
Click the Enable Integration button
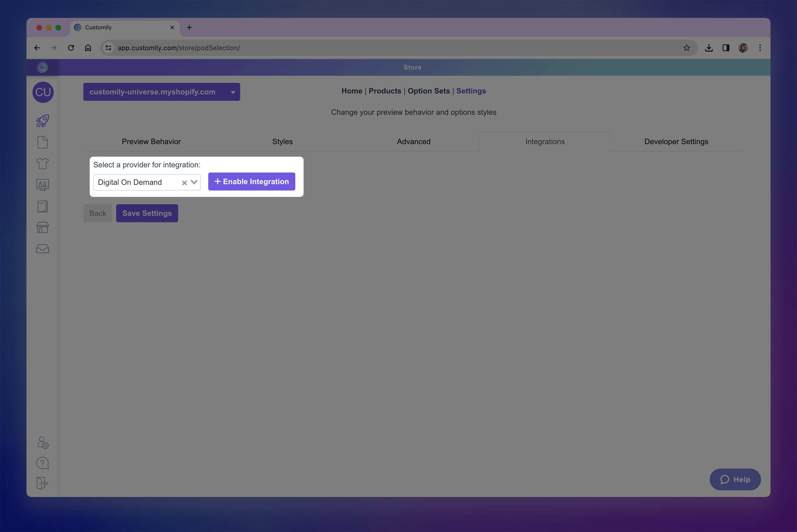coord(251,182)
